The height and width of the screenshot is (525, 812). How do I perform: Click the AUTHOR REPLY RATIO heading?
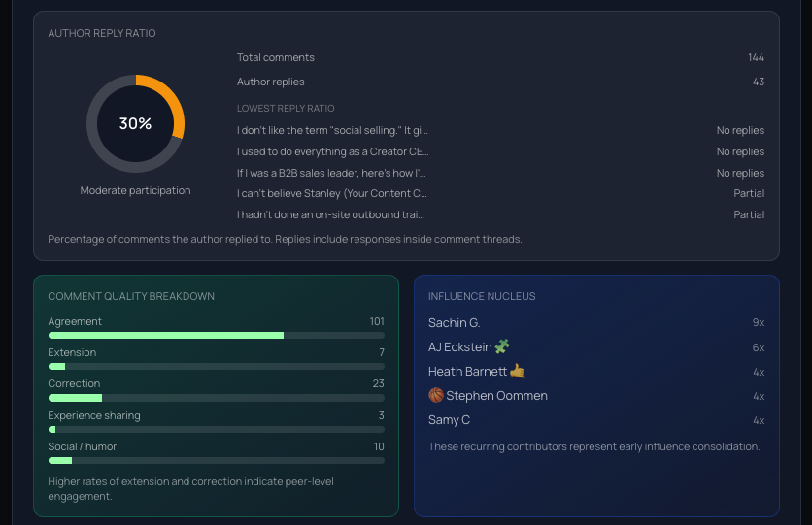(x=101, y=33)
